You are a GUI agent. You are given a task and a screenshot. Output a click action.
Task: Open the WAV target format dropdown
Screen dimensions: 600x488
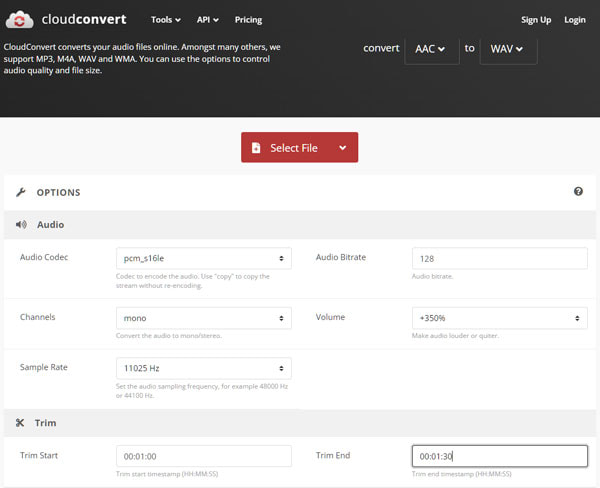[x=507, y=49]
